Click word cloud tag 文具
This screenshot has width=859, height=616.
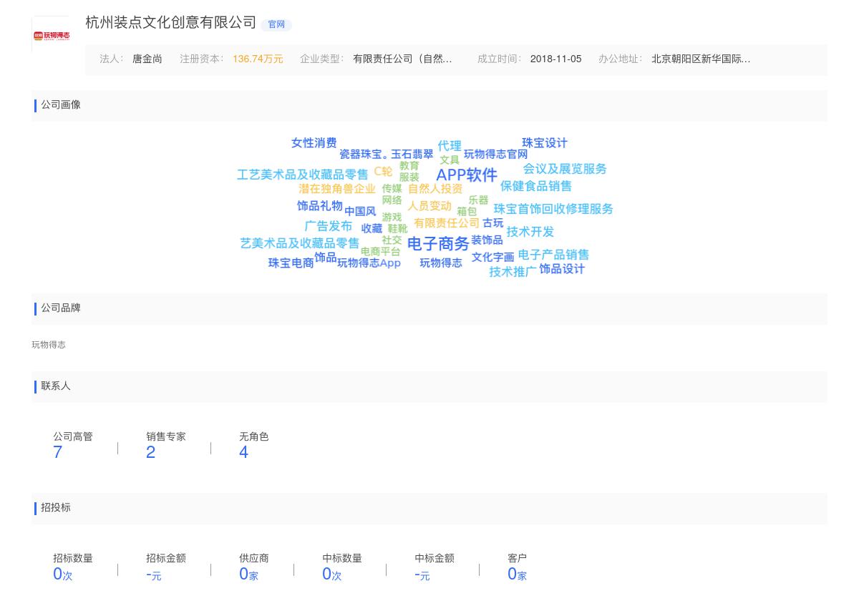click(x=450, y=160)
